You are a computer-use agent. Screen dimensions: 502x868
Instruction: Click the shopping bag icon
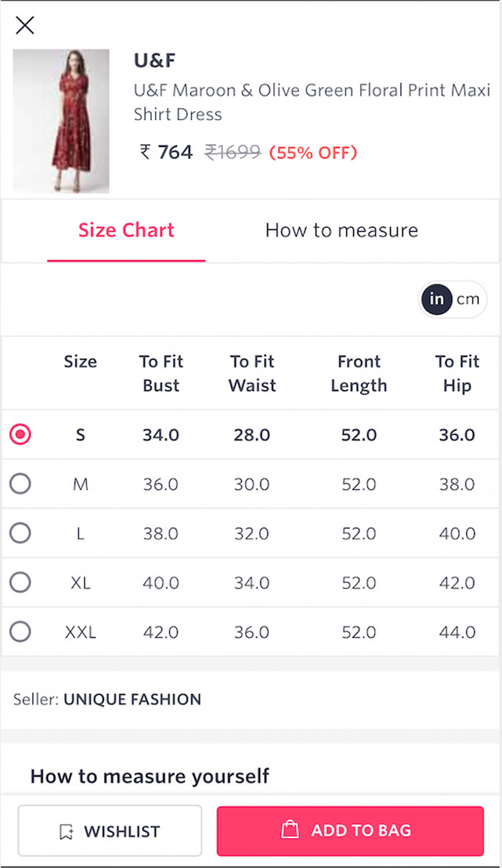[290, 830]
